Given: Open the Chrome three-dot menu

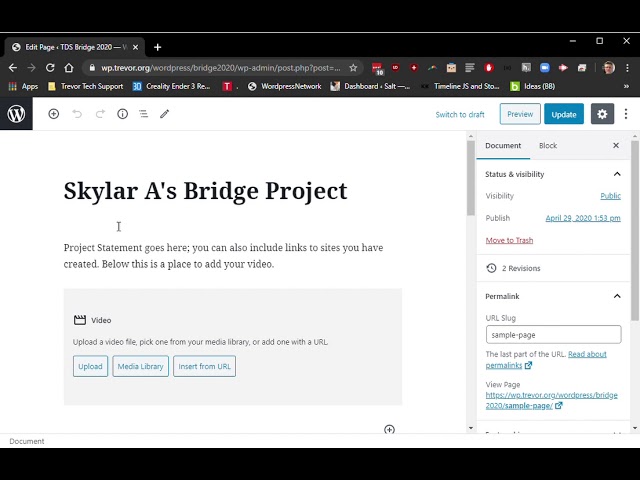Looking at the screenshot, I should coord(627,68).
